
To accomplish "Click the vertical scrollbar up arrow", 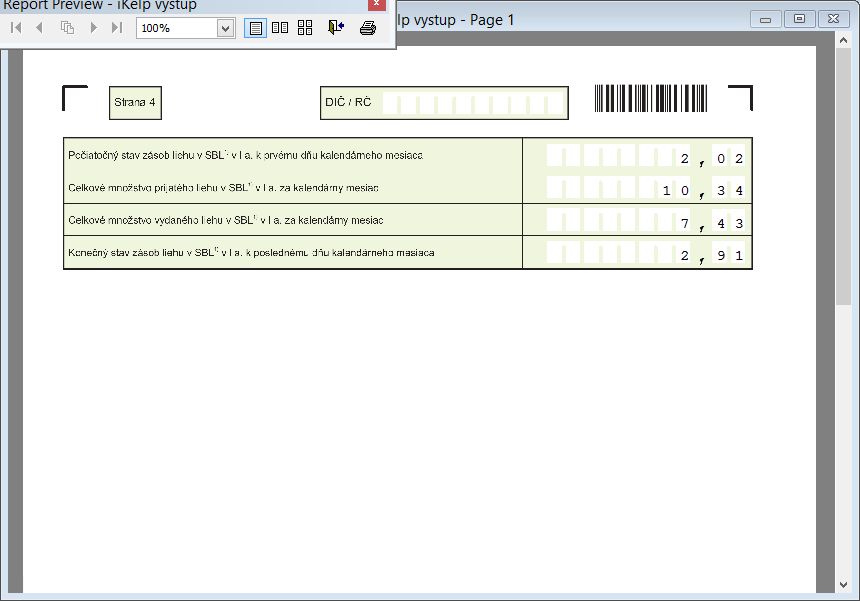I will [x=844, y=39].
